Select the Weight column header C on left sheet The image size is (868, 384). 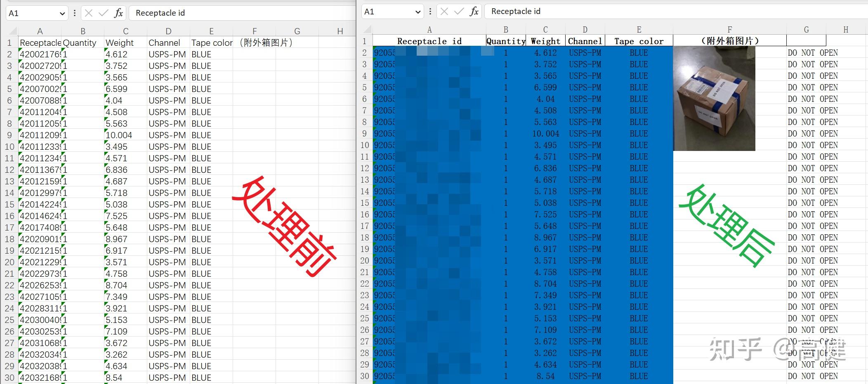(x=125, y=31)
